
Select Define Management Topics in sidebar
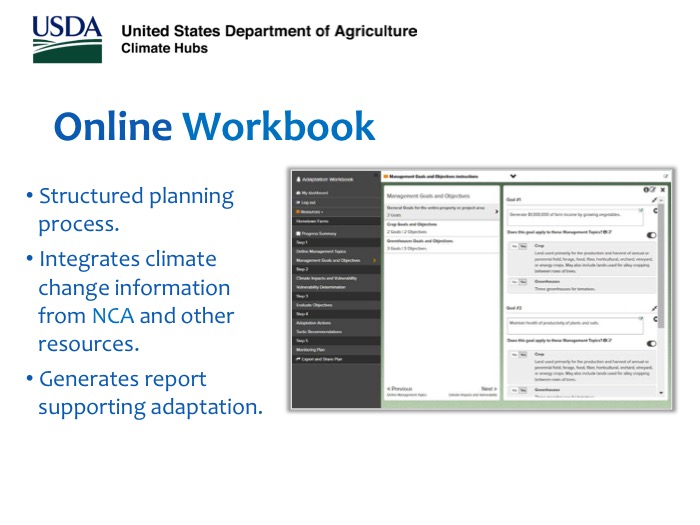(322, 251)
